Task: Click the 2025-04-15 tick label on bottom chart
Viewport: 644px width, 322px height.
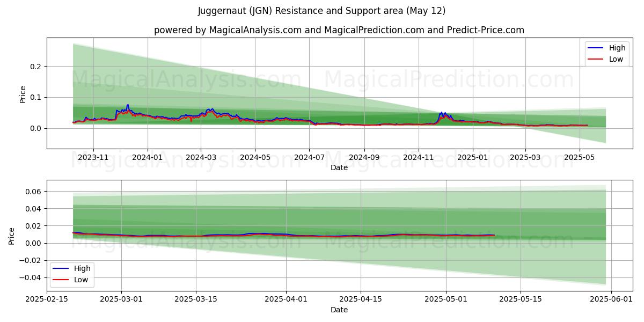Action: coord(361,300)
